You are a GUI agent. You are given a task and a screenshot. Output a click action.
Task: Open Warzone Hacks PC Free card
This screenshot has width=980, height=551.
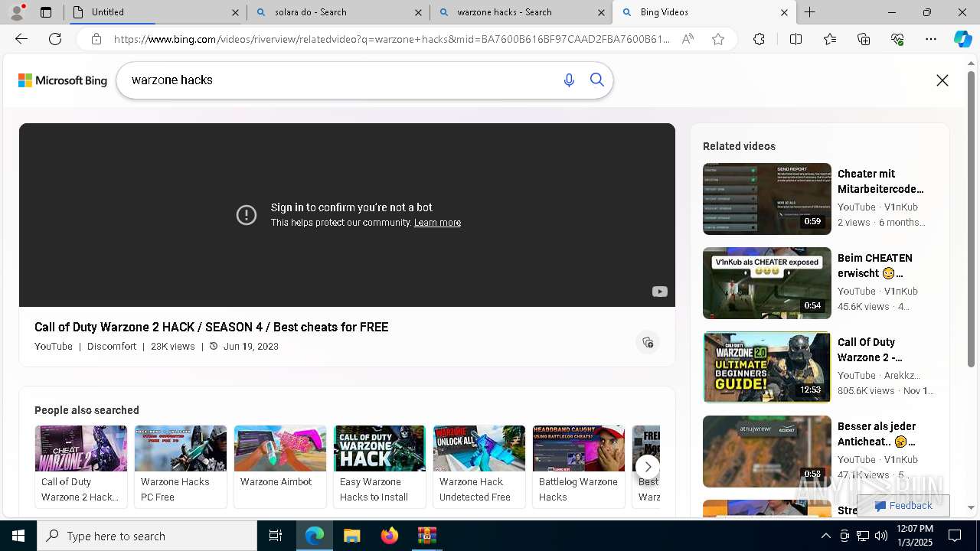tap(181, 466)
